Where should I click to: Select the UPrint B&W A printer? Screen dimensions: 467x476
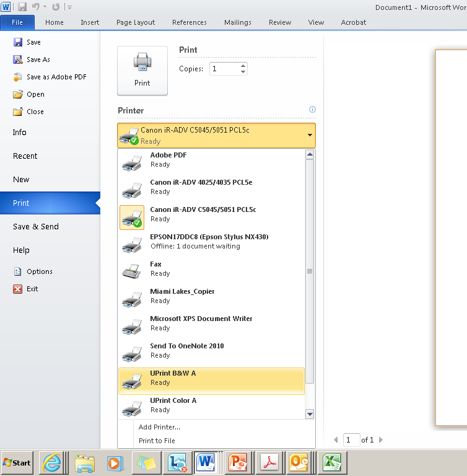(x=211, y=381)
